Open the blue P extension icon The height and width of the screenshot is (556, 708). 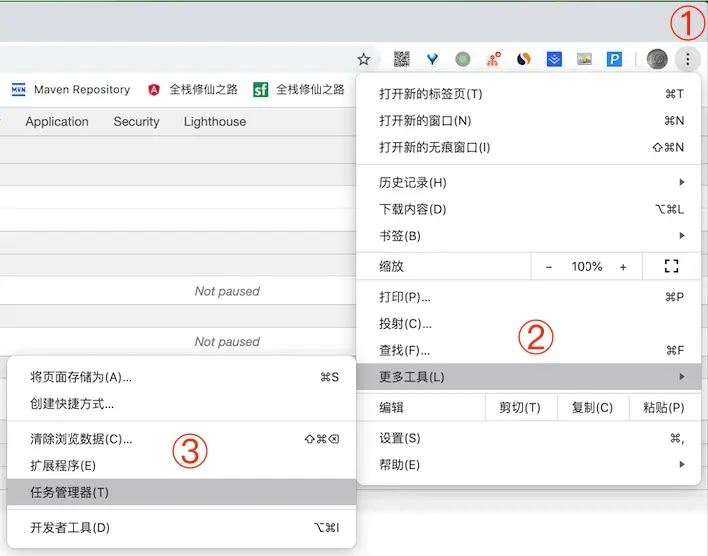click(x=614, y=59)
